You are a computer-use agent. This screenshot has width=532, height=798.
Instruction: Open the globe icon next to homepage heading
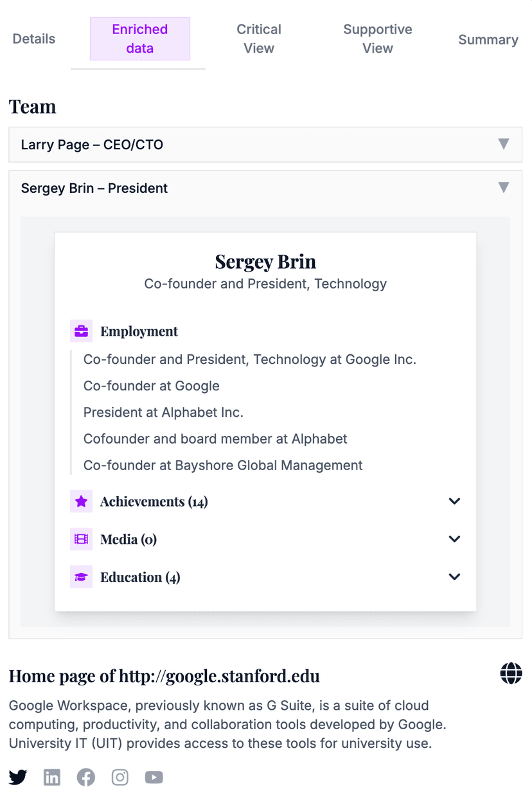click(510, 674)
